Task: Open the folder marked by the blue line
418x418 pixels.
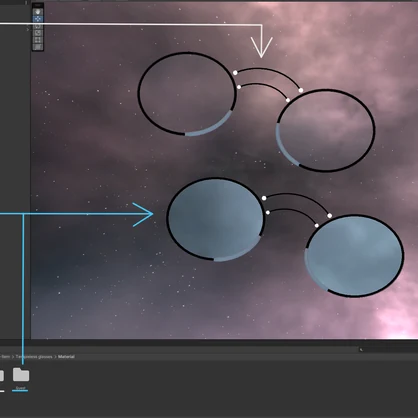Action: tap(21, 375)
